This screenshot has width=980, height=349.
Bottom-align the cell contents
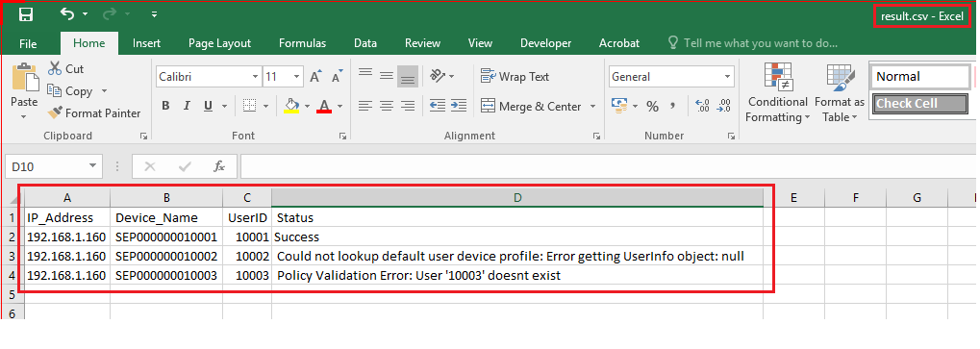408,76
